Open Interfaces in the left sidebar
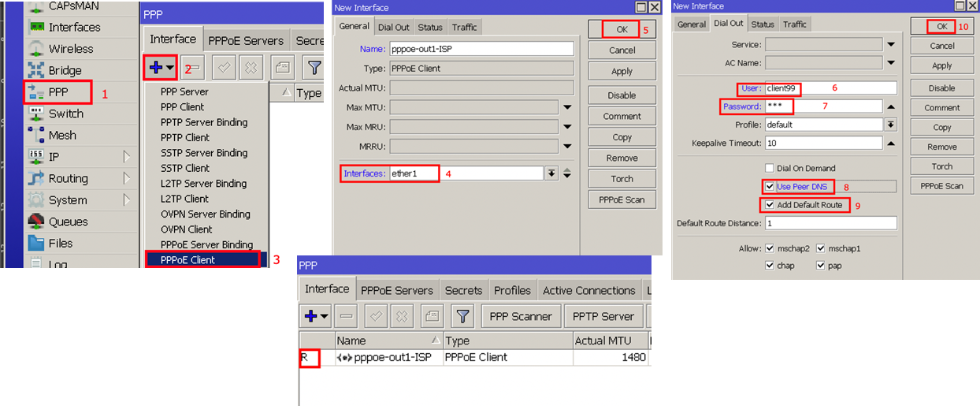Image resolution: width=980 pixels, height=406 pixels. pyautogui.click(x=74, y=28)
